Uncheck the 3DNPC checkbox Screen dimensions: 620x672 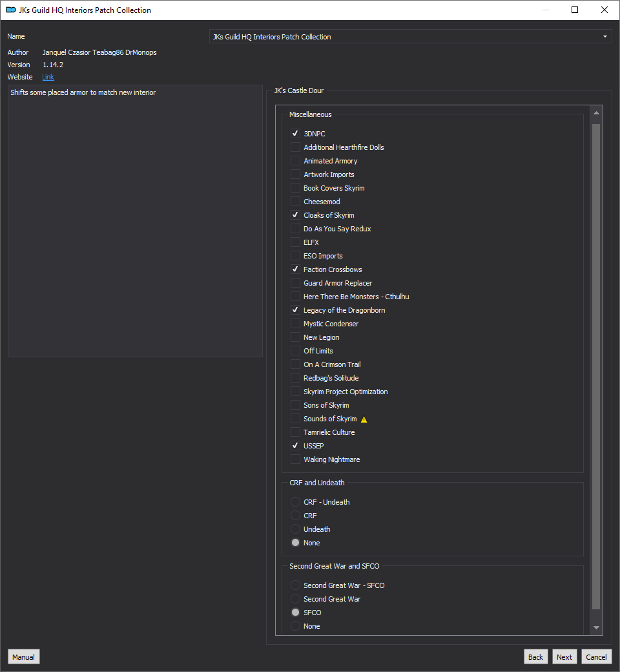[295, 133]
